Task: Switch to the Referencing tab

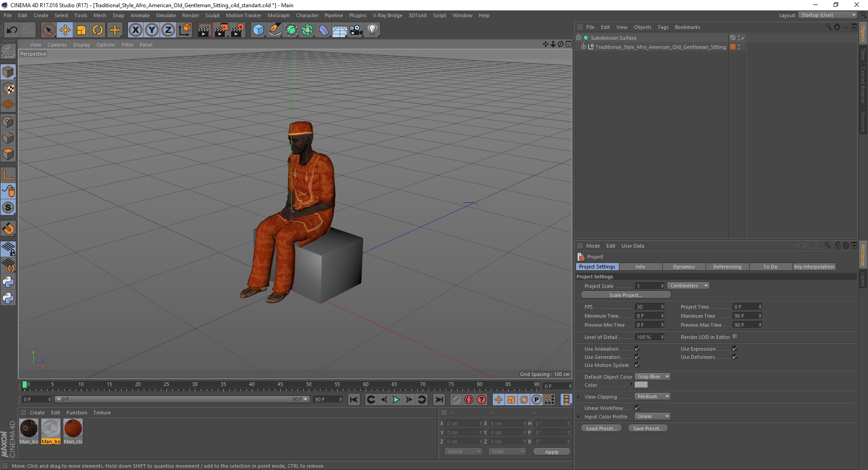Action: (x=727, y=267)
